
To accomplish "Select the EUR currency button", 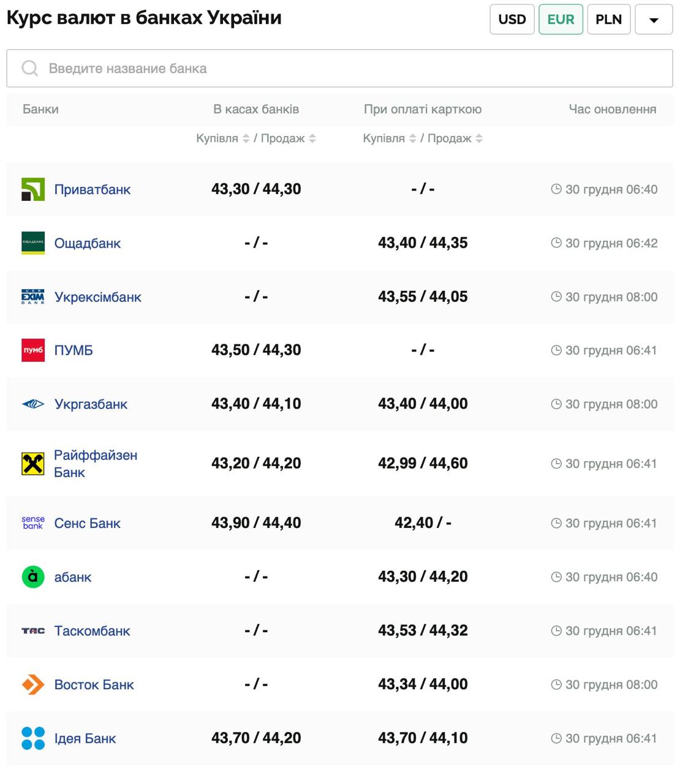I will point(561,20).
